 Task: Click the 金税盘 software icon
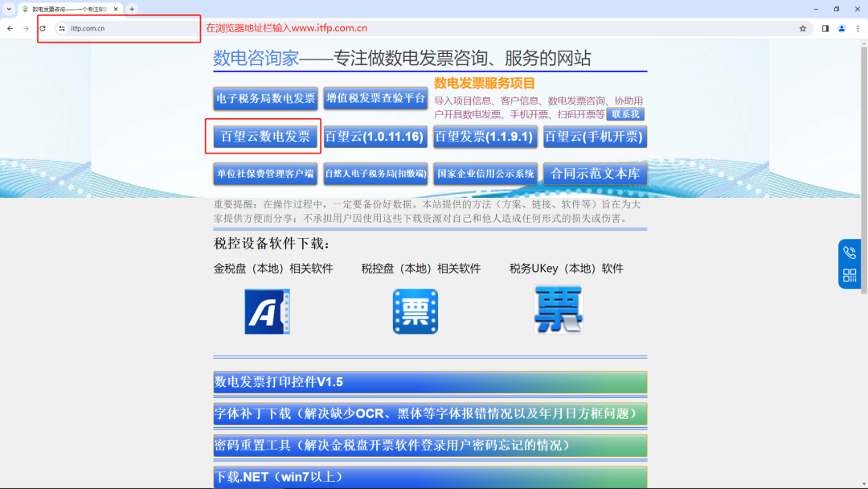[268, 311]
